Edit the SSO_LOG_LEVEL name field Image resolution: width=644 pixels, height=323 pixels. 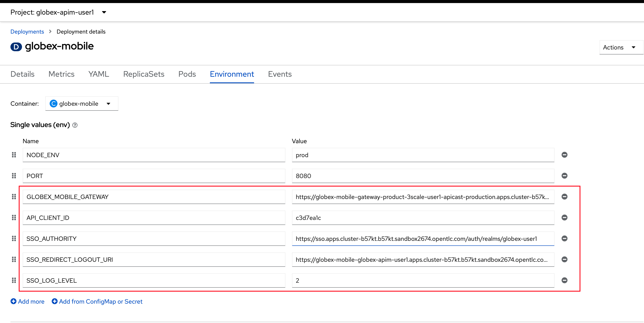point(154,280)
